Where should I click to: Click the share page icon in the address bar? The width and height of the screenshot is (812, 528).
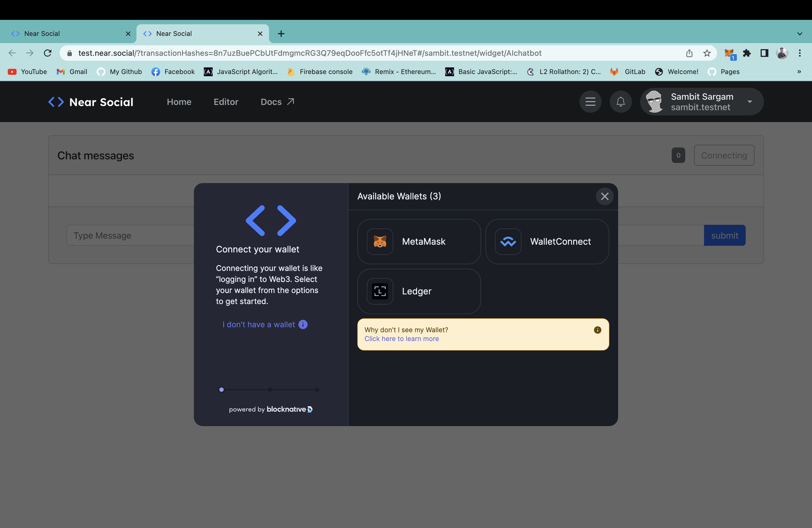click(689, 53)
